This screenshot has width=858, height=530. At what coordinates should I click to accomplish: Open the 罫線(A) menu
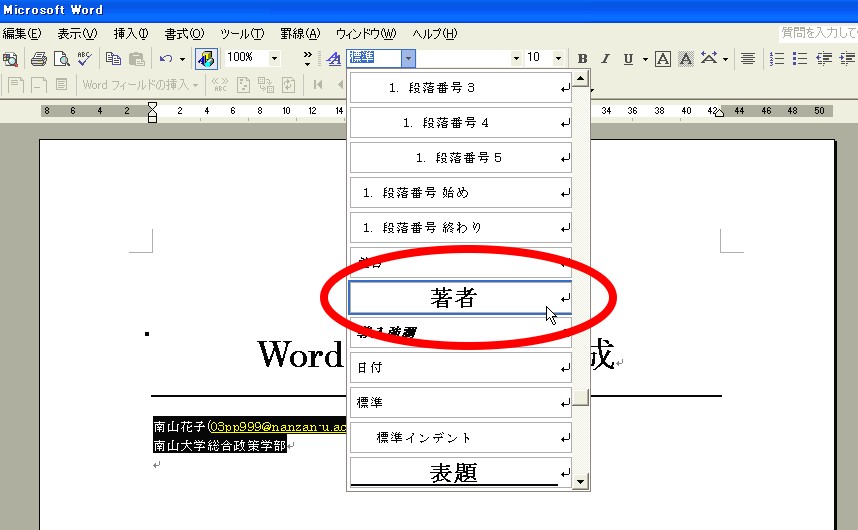coord(300,34)
